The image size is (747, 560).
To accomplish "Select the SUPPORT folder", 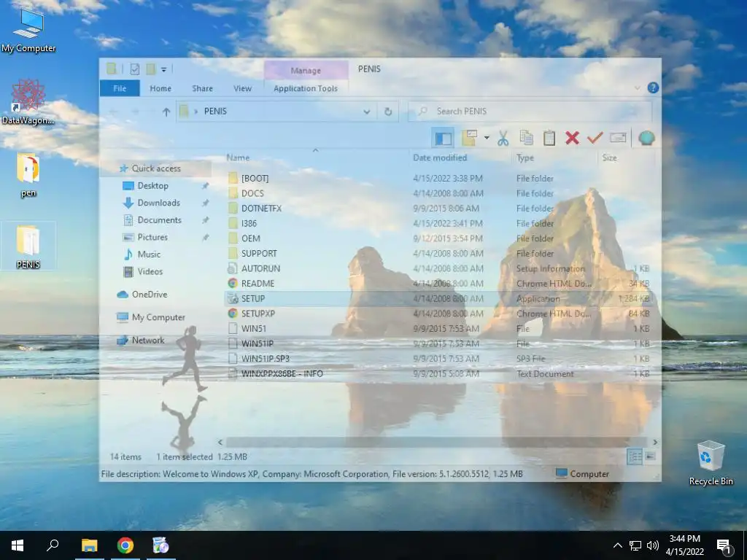I will pos(259,253).
